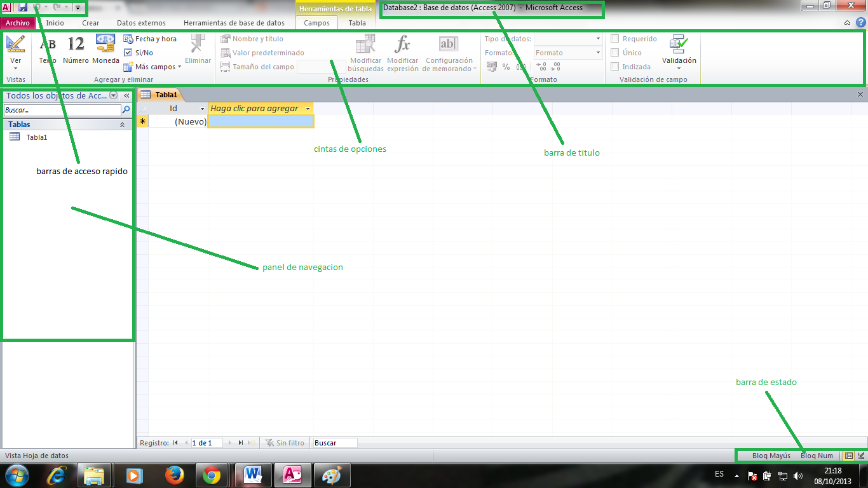Switch to Word in the taskbar
This screenshot has width=868, height=488.
254,475
